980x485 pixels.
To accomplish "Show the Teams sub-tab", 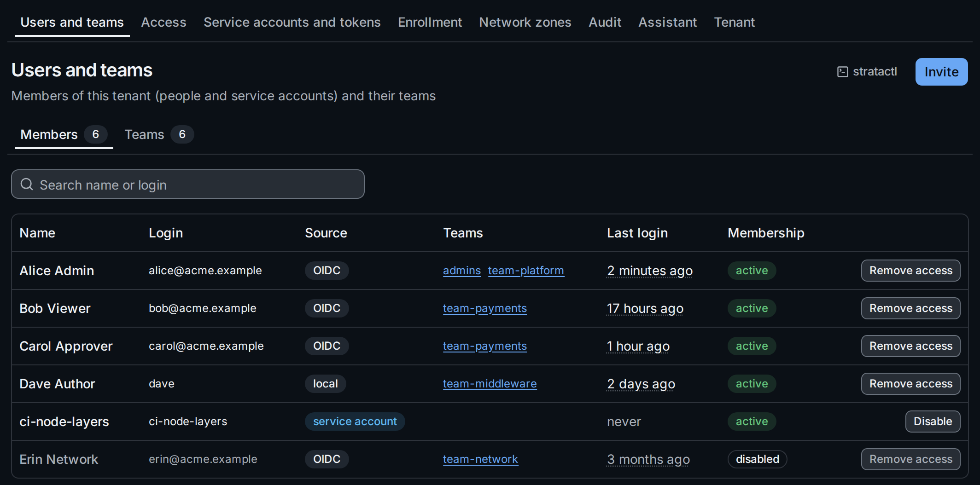I will pos(159,134).
